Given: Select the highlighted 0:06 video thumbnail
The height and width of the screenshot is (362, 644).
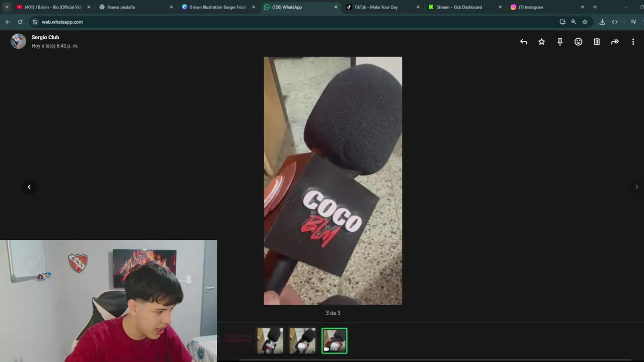Looking at the screenshot, I should point(335,340).
